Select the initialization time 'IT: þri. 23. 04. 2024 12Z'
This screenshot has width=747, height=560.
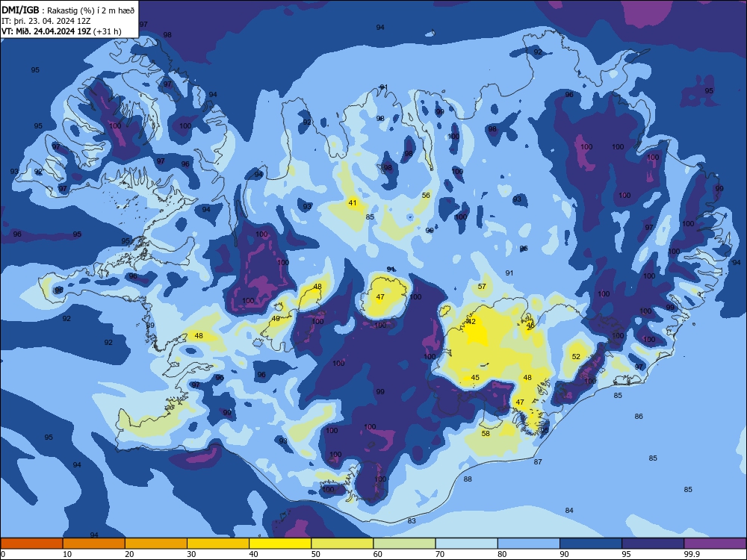click(x=46, y=21)
